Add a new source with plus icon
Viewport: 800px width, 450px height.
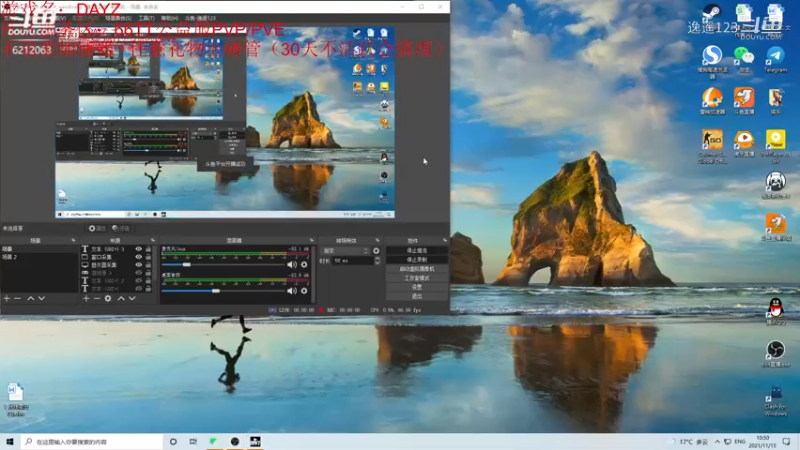coord(86,298)
